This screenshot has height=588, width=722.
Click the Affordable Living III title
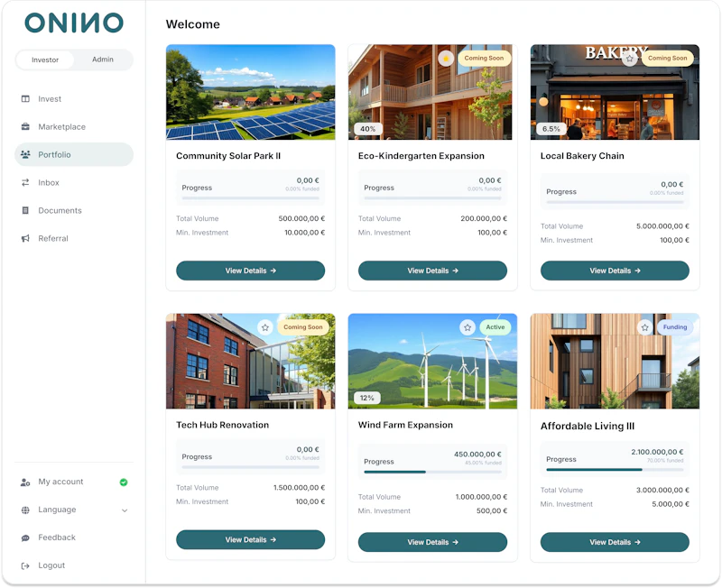click(588, 426)
